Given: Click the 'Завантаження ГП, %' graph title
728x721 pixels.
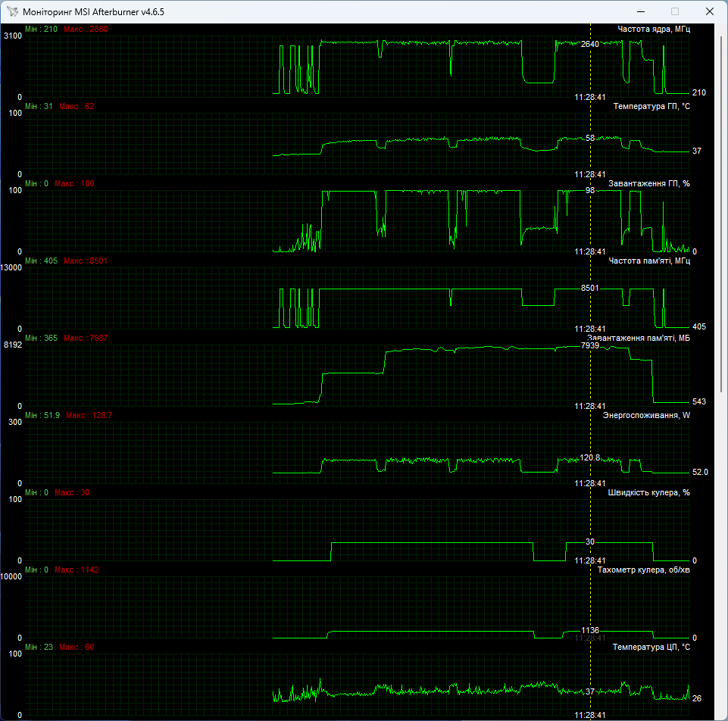Looking at the screenshot, I should (648, 184).
